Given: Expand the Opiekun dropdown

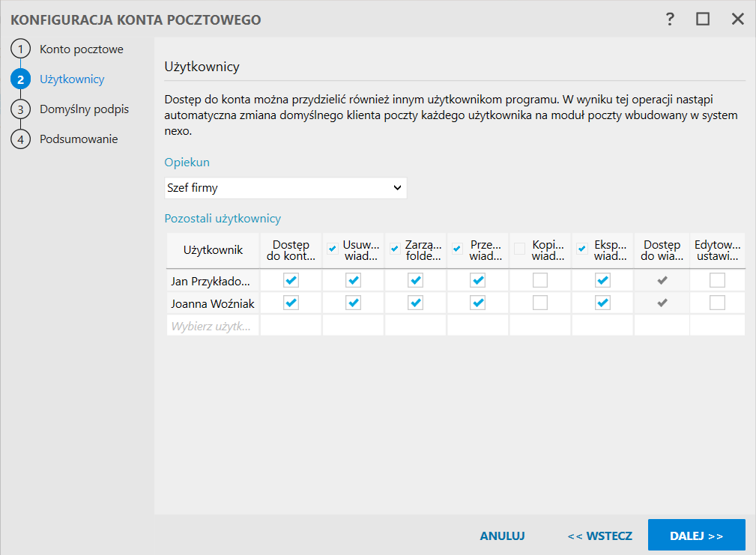Looking at the screenshot, I should coord(285,188).
